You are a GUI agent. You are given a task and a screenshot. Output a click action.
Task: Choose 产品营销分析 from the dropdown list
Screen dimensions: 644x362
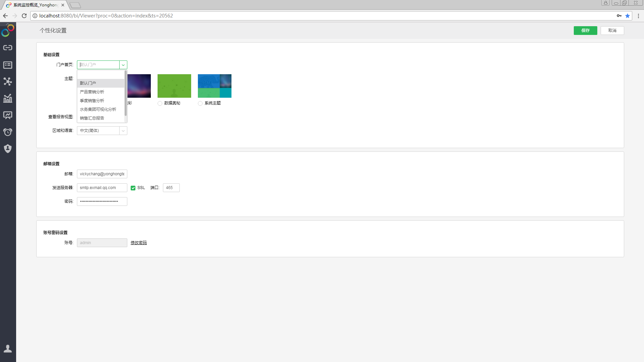pyautogui.click(x=101, y=92)
